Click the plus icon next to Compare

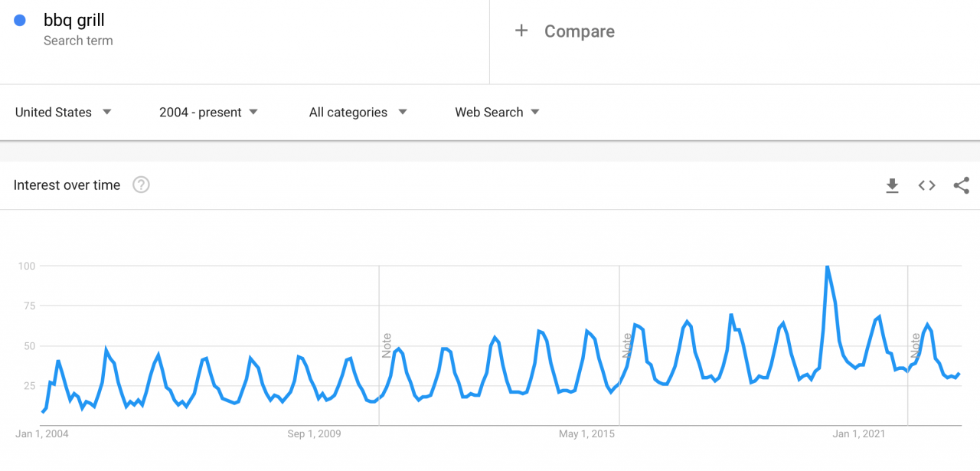click(521, 31)
